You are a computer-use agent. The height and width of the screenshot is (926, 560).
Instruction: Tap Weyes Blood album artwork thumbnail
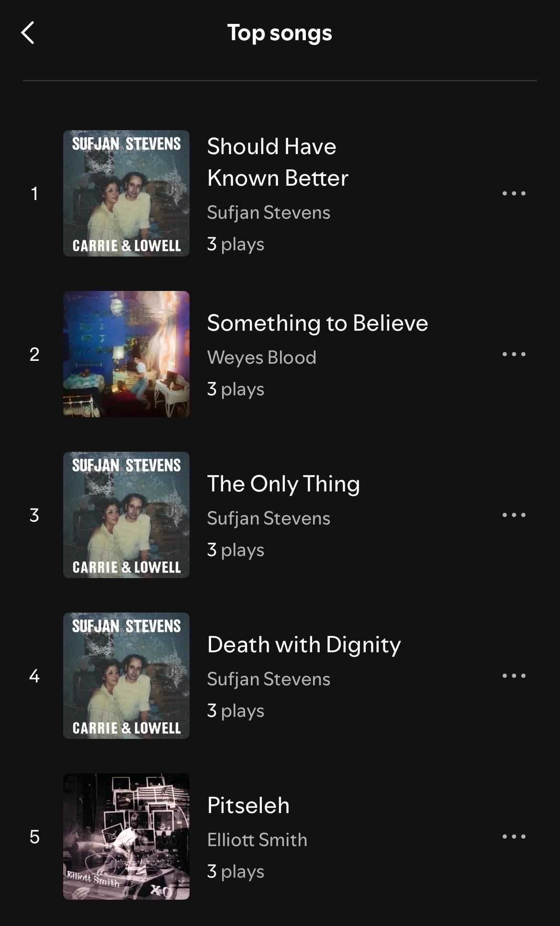(x=126, y=354)
